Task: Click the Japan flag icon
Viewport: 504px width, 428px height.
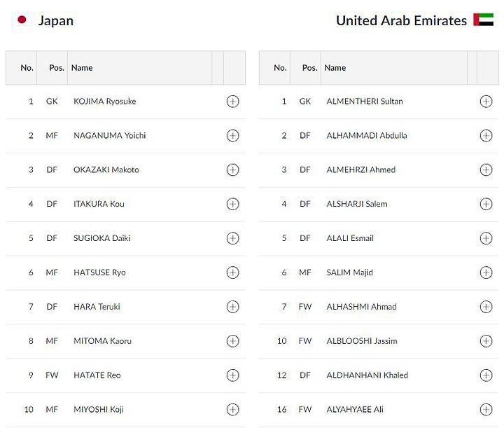Action: point(22,20)
